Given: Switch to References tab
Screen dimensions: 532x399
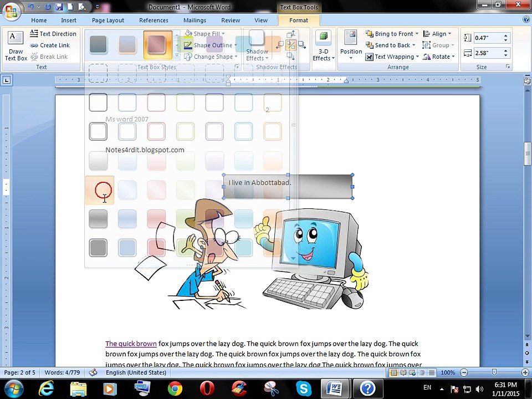Looking at the screenshot, I should coord(154,21).
